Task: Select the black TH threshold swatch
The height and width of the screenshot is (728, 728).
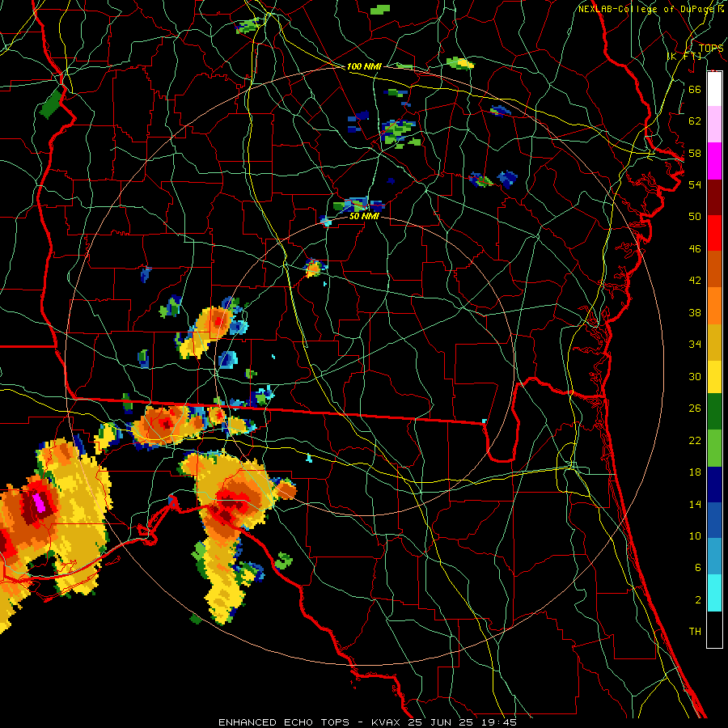Action: 714,629
